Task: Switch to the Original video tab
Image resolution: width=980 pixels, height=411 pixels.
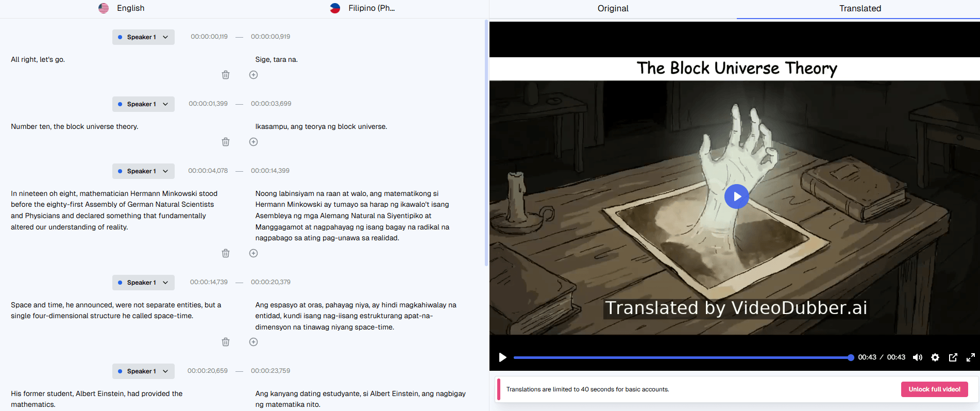Action: point(613,9)
